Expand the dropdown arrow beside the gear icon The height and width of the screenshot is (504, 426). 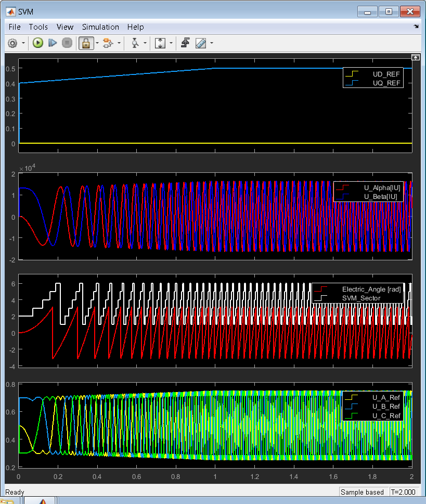[x=23, y=43]
